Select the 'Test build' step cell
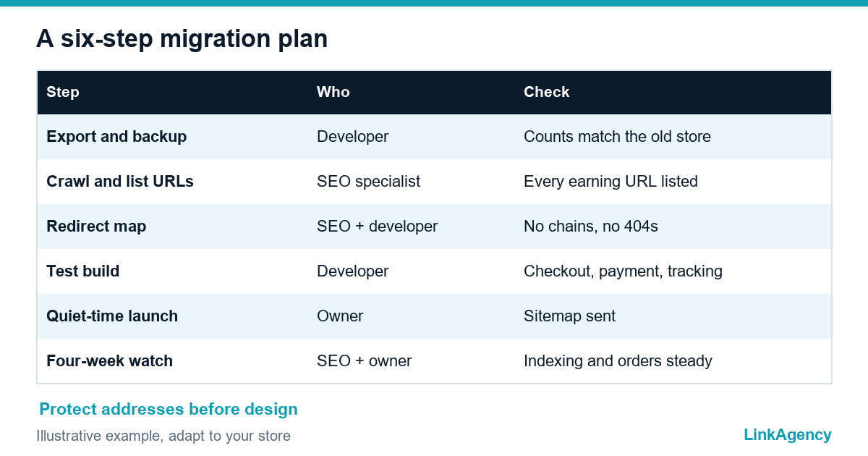 83,271
